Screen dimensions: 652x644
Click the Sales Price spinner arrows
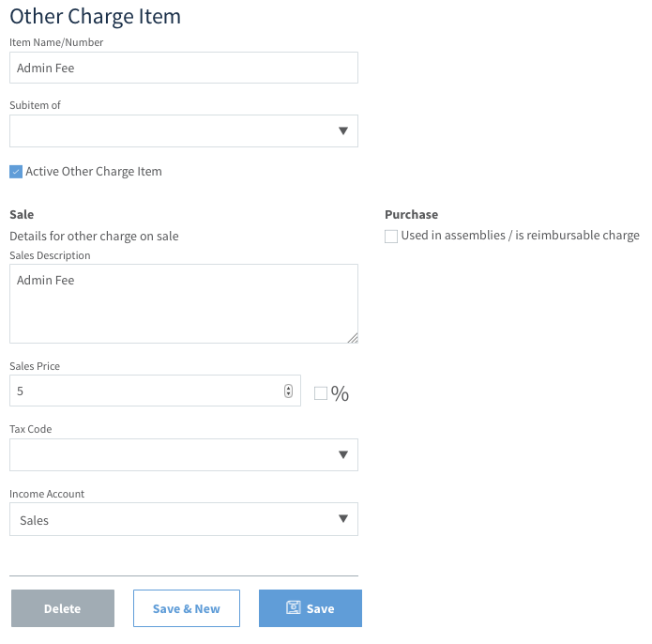[x=289, y=391]
